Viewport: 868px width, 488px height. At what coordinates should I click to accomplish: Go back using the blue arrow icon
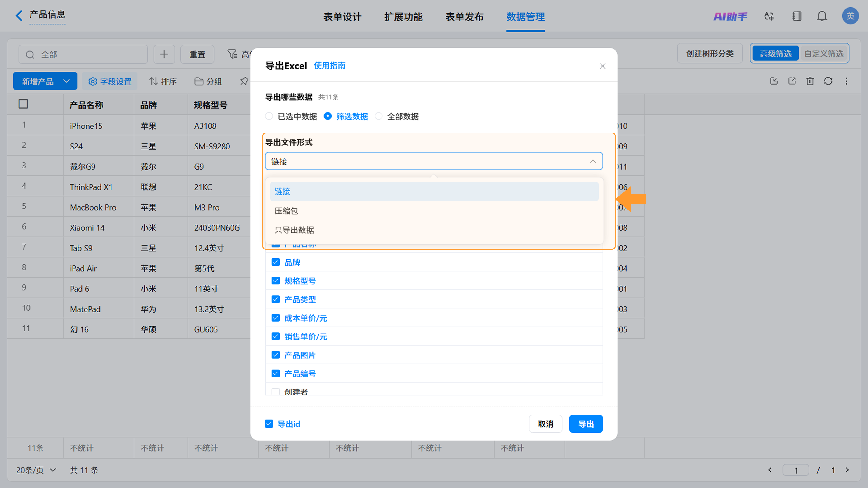coord(19,16)
